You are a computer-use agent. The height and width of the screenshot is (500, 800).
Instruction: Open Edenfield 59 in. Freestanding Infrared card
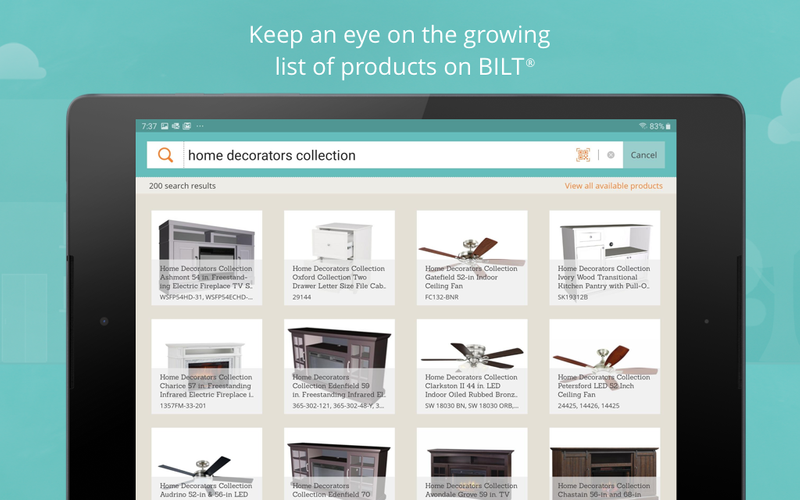pyautogui.click(x=339, y=366)
